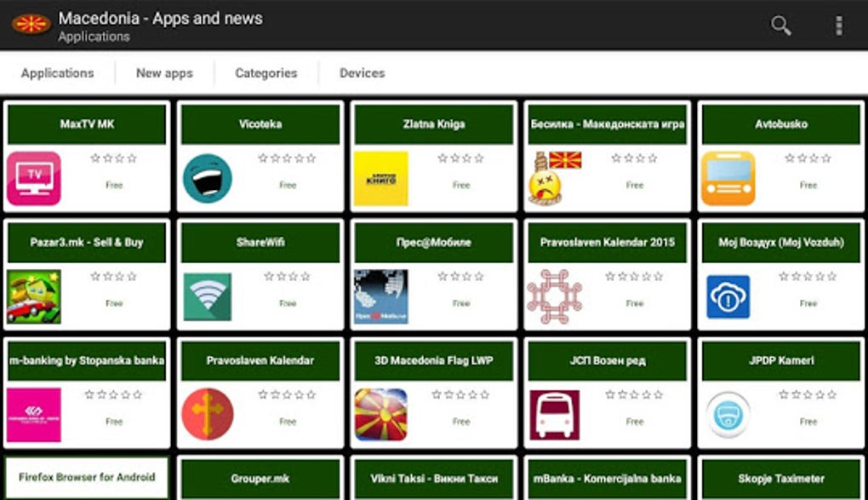Select the Avtobusko title bar
Screen dimensions: 868x500
[781, 124]
